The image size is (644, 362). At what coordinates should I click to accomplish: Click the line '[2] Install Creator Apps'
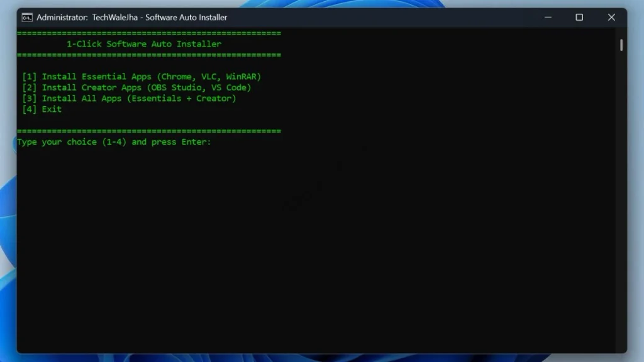pyautogui.click(x=136, y=87)
